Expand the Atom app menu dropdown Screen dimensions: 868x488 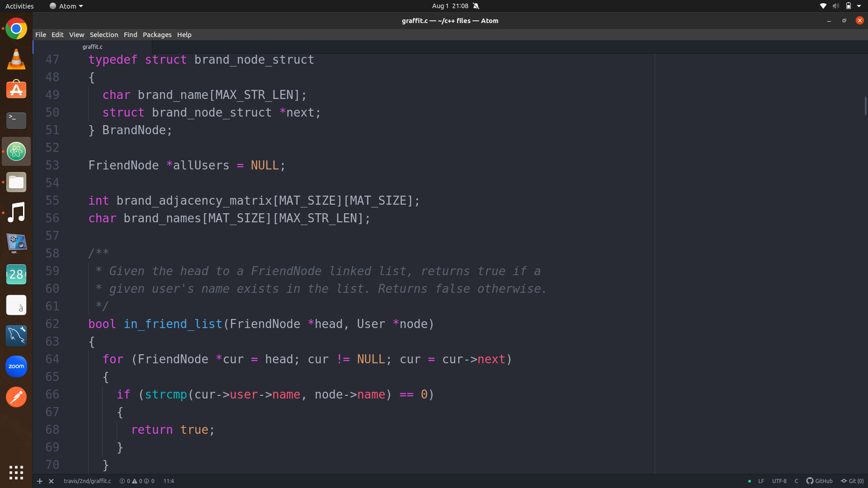pyautogui.click(x=67, y=6)
